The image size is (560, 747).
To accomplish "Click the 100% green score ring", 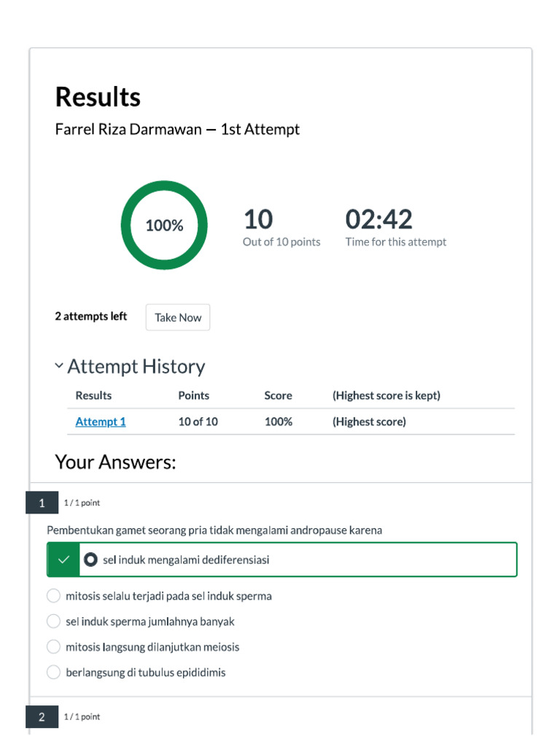I will (x=164, y=225).
